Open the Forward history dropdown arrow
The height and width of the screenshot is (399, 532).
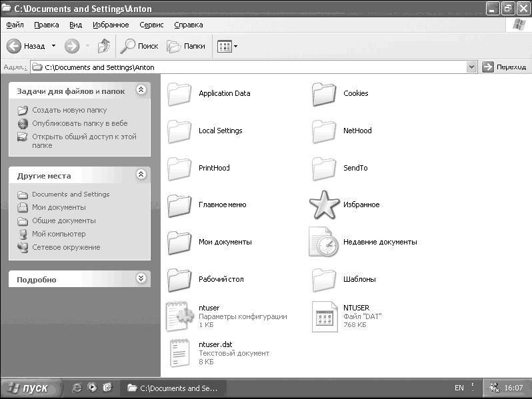click(x=87, y=45)
